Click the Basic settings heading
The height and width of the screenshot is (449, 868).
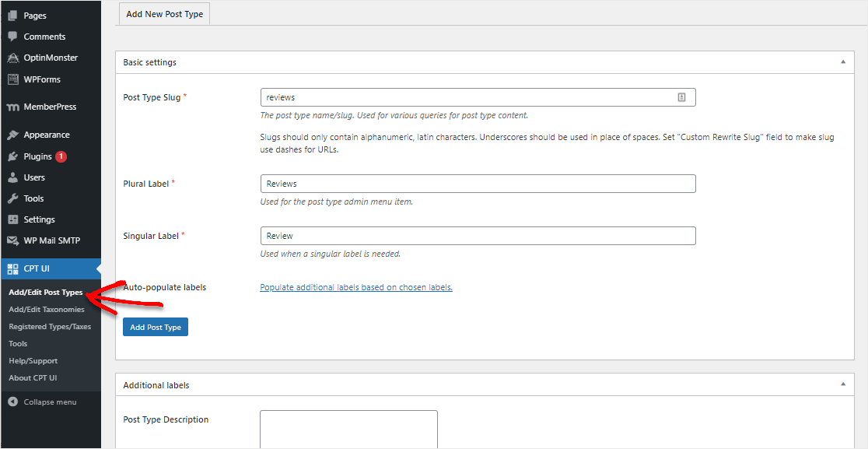(x=149, y=62)
